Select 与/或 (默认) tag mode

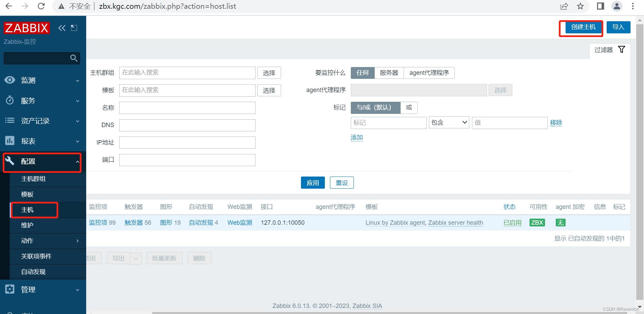[375, 107]
